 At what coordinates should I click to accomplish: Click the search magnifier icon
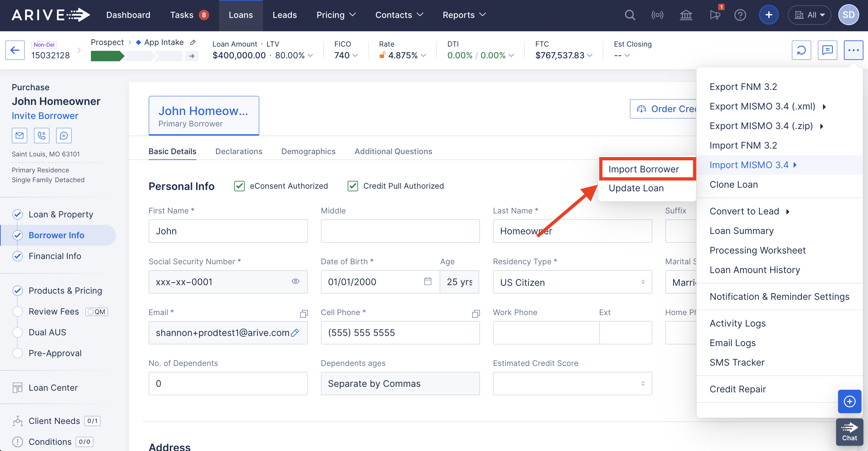[629, 15]
